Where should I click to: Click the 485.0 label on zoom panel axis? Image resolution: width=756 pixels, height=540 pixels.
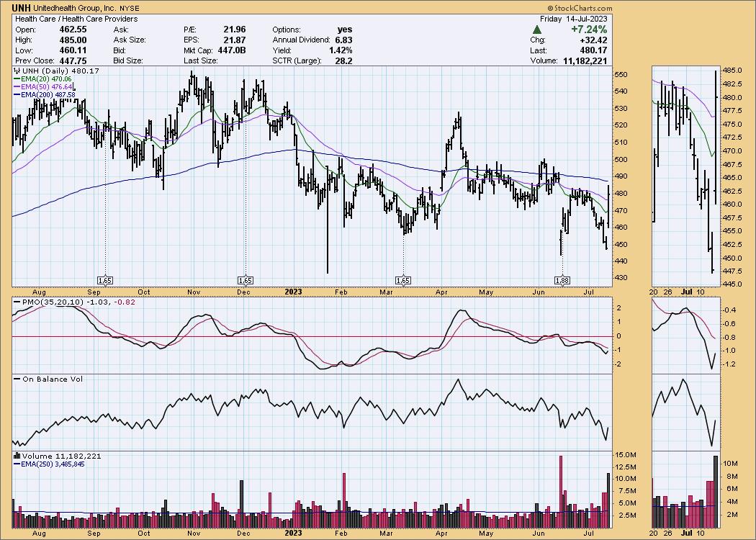coord(732,71)
